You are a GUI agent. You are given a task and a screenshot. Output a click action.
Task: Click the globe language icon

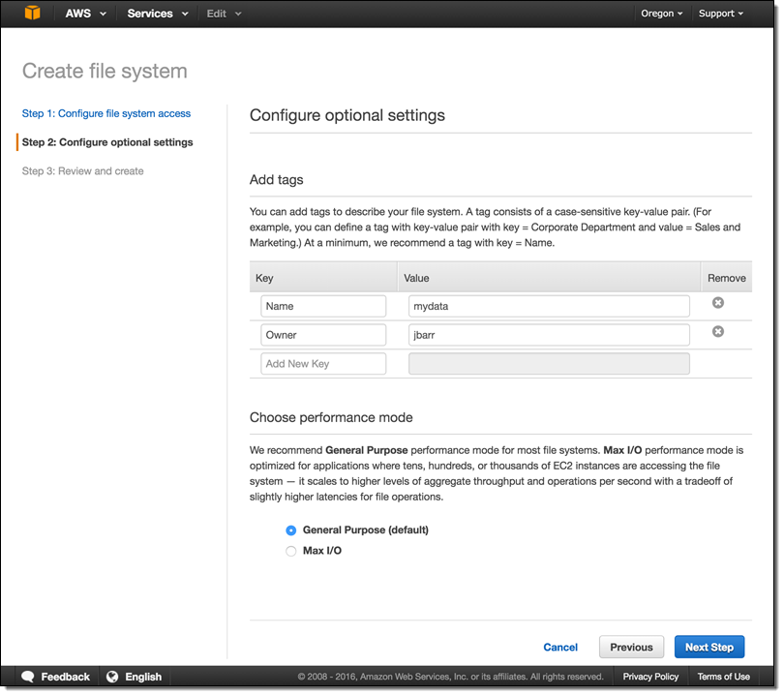click(x=112, y=677)
